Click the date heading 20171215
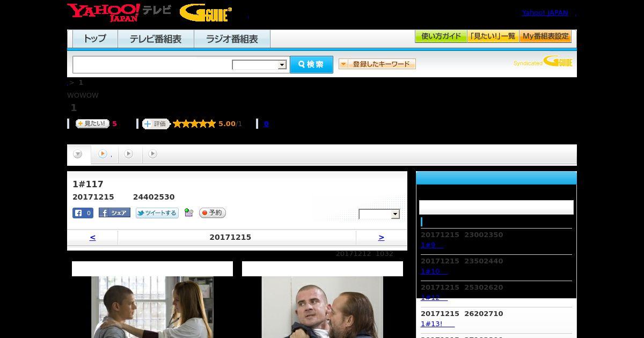This screenshot has height=338, width=644. [x=230, y=237]
